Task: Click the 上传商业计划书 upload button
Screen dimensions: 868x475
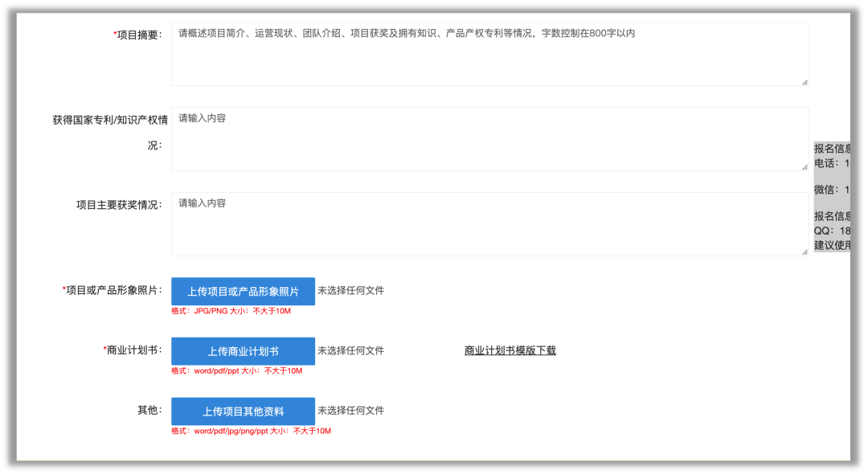Action: pos(243,350)
